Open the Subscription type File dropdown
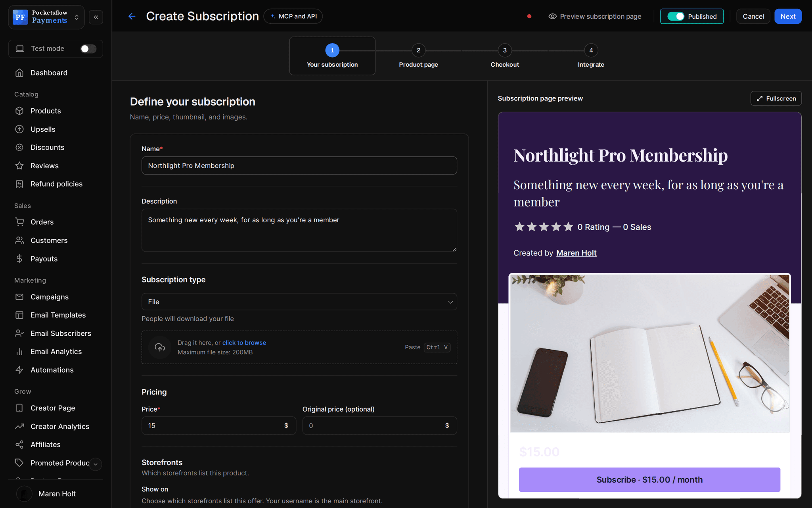 299,302
